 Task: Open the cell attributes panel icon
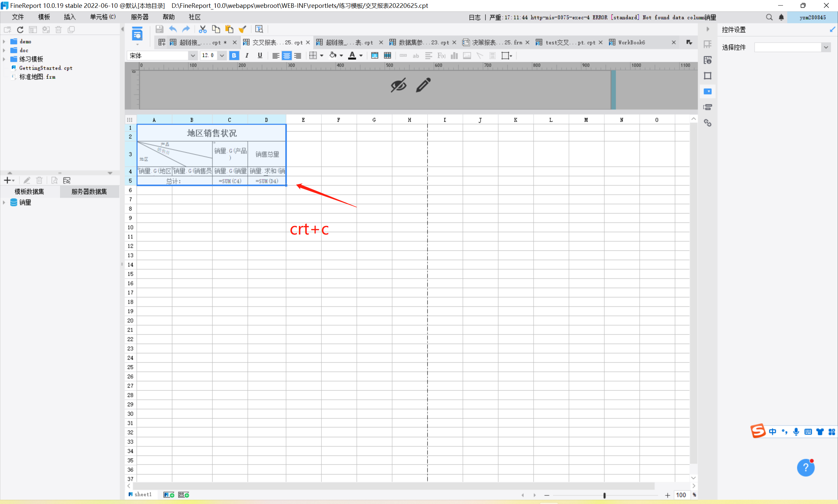(707, 60)
